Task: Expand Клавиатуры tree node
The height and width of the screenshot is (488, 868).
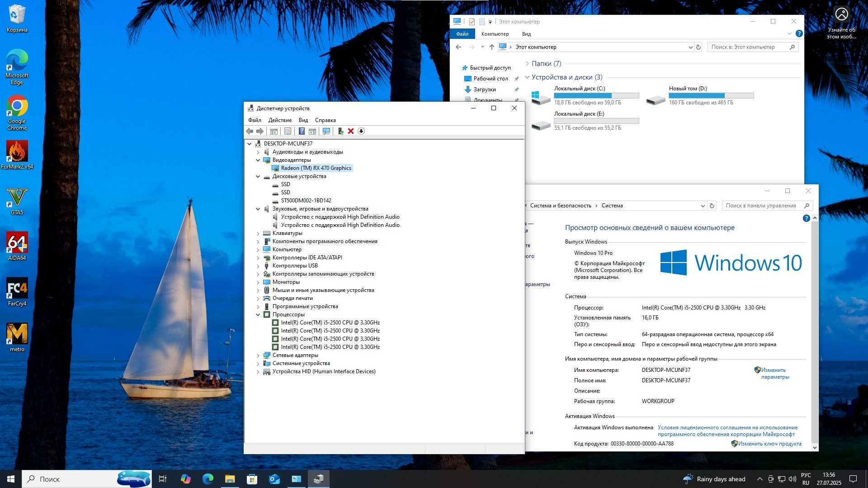Action: pos(258,233)
